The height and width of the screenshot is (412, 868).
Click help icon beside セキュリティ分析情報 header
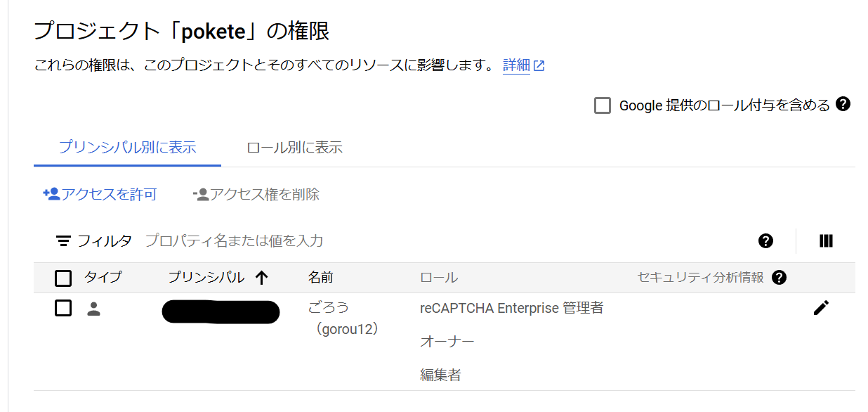pos(778,278)
